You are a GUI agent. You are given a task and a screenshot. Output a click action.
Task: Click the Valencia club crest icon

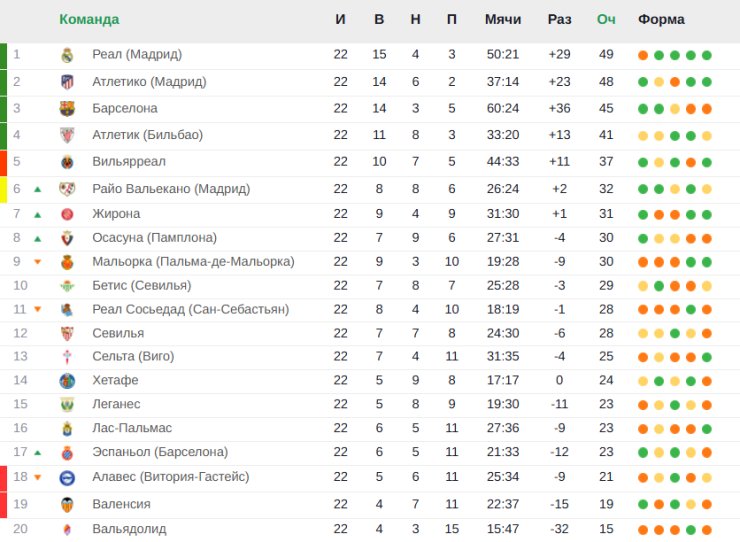coord(67,504)
